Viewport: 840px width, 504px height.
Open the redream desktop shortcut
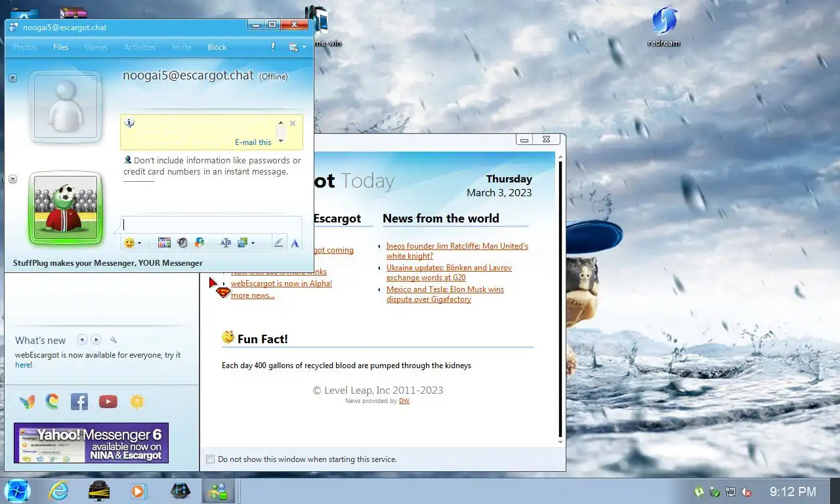663,26
